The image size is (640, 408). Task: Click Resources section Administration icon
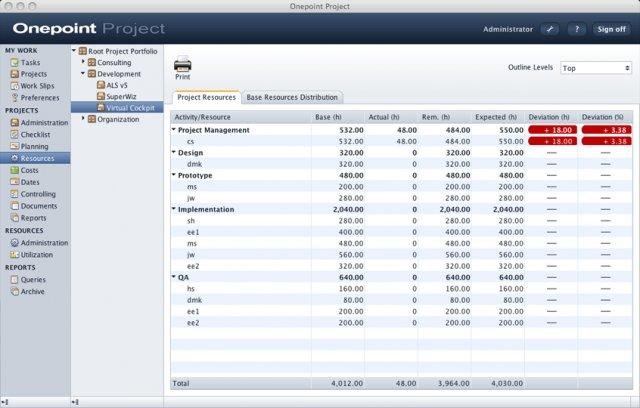point(15,243)
